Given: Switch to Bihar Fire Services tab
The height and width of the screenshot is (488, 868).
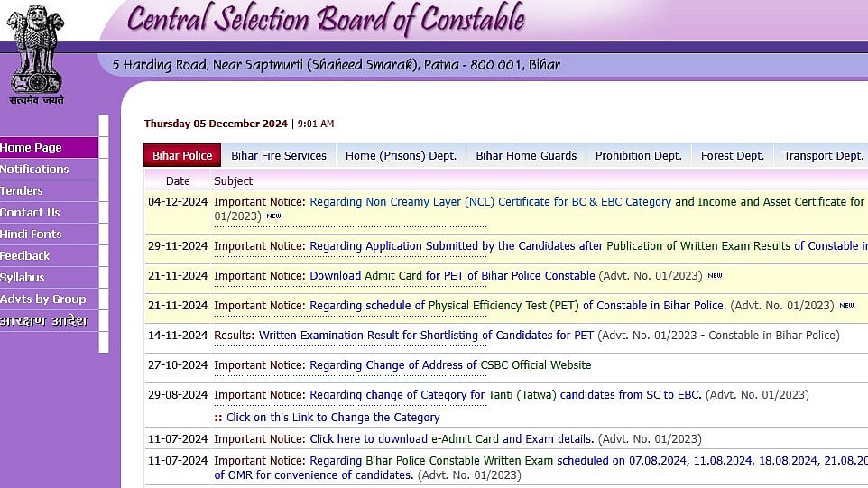Looking at the screenshot, I should tap(278, 155).
